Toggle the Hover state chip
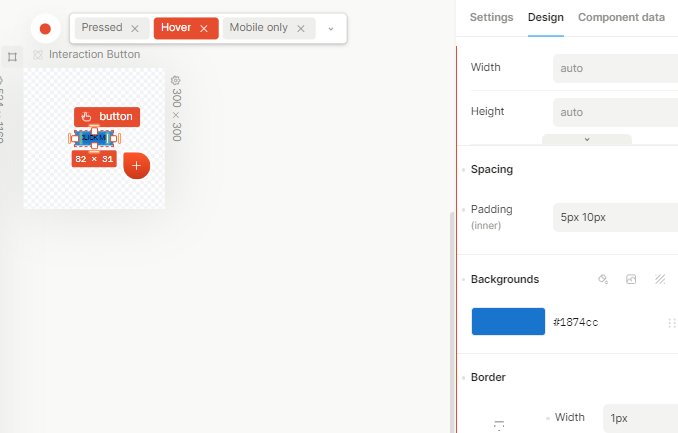 [x=177, y=28]
